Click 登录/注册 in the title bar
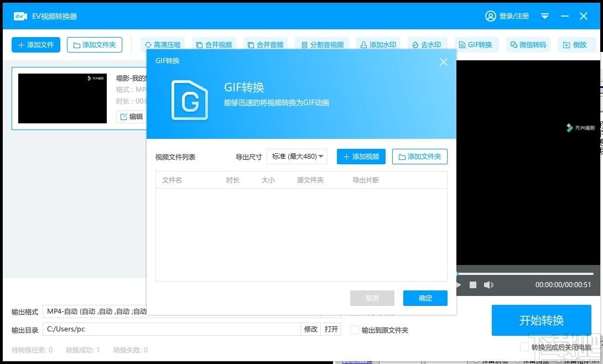Viewport: 603px width, 364px height. pyautogui.click(x=507, y=16)
